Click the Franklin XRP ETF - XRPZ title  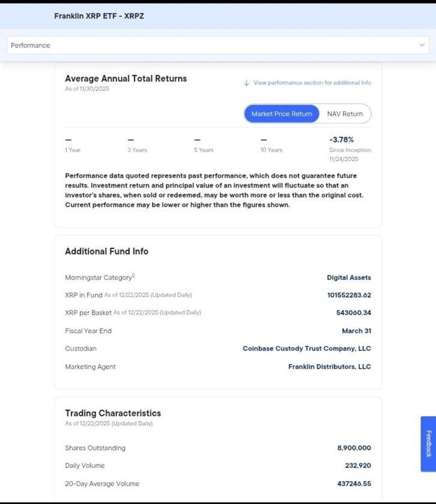click(99, 16)
